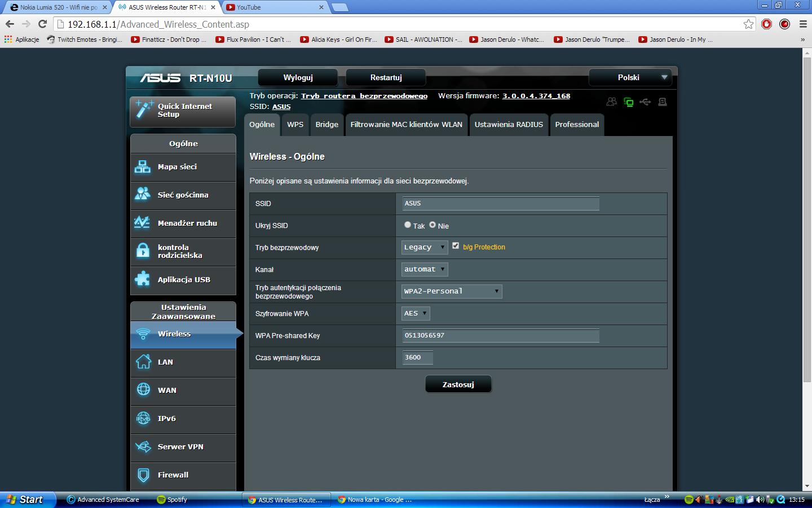
Task: Open Szyfrowanie WPA AES dropdown
Action: pos(416,313)
